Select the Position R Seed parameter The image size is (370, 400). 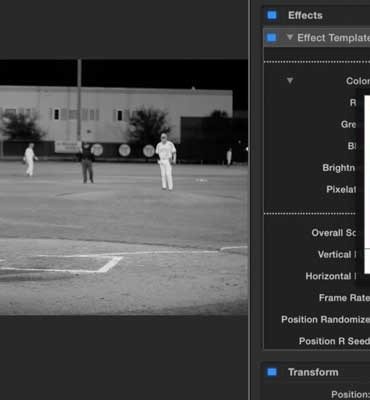334,341
